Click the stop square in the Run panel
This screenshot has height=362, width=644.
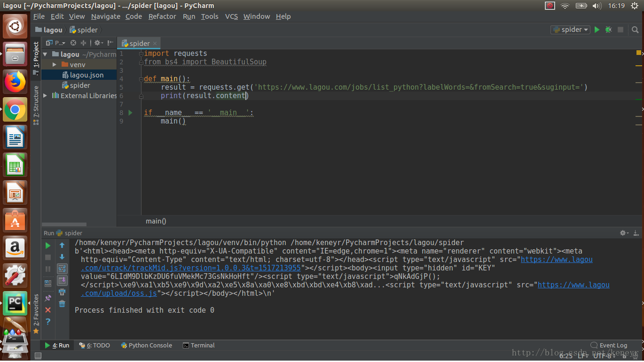pyautogui.click(x=48, y=257)
